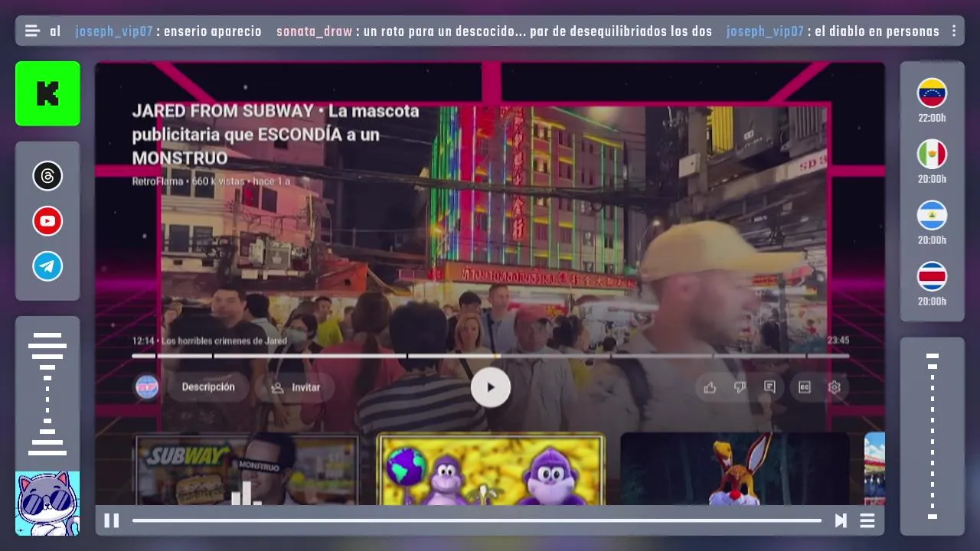This screenshot has width=980, height=551.
Task: Open the hamburger menu in chat ticker
Action: click(32, 31)
